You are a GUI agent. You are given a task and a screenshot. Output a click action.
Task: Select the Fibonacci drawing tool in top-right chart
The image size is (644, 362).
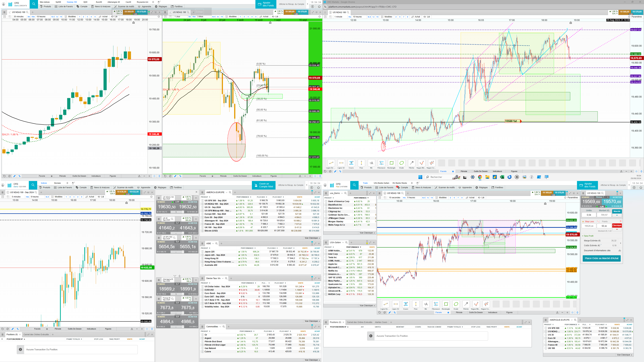pos(381,163)
